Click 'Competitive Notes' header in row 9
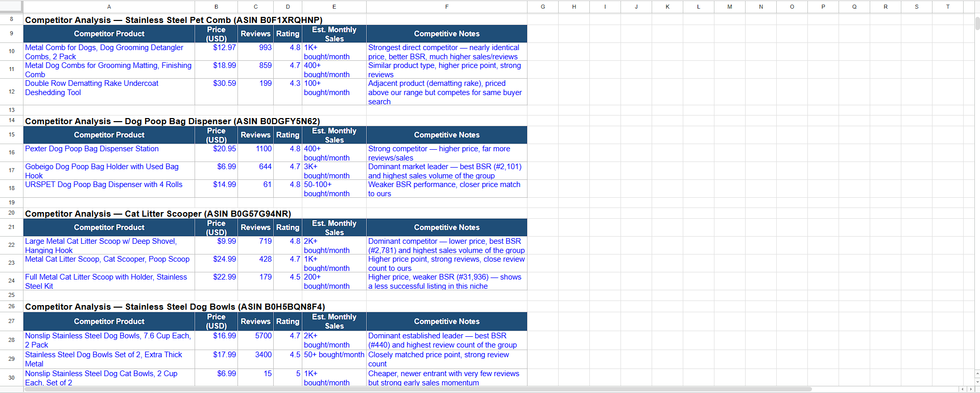Viewport: 980px width, 393px height. pyautogui.click(x=446, y=34)
